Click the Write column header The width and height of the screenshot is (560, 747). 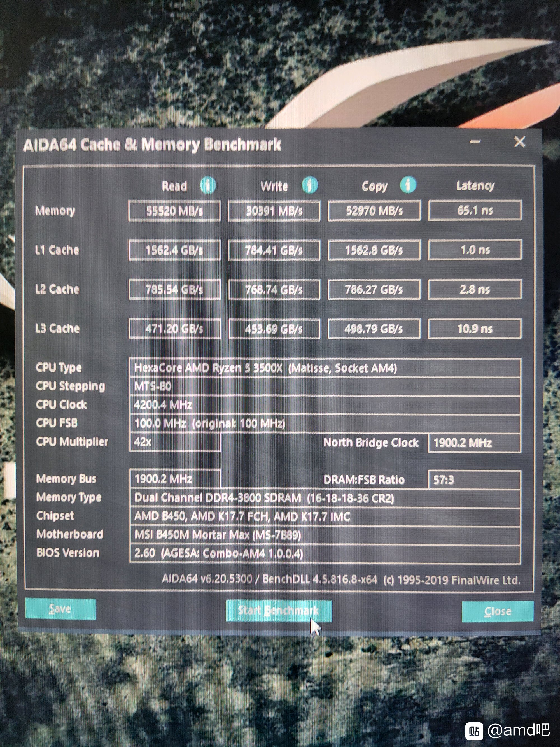[x=274, y=186]
